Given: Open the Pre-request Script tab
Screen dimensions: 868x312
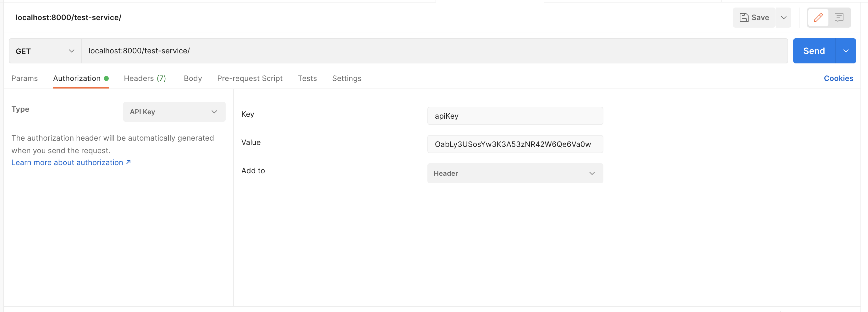Looking at the screenshot, I should tap(250, 78).
